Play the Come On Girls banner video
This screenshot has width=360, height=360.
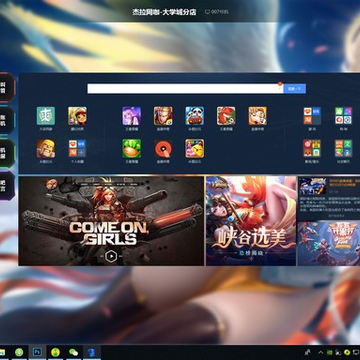(111, 256)
